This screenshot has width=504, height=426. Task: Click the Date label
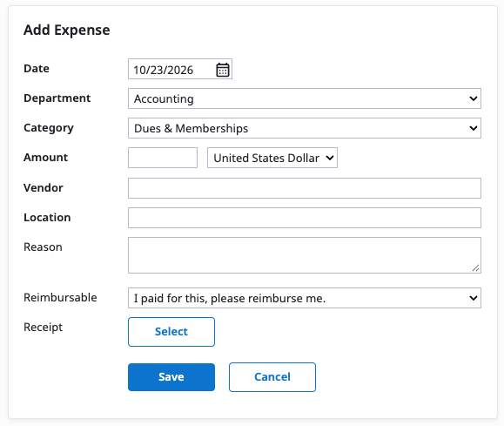[37, 69]
